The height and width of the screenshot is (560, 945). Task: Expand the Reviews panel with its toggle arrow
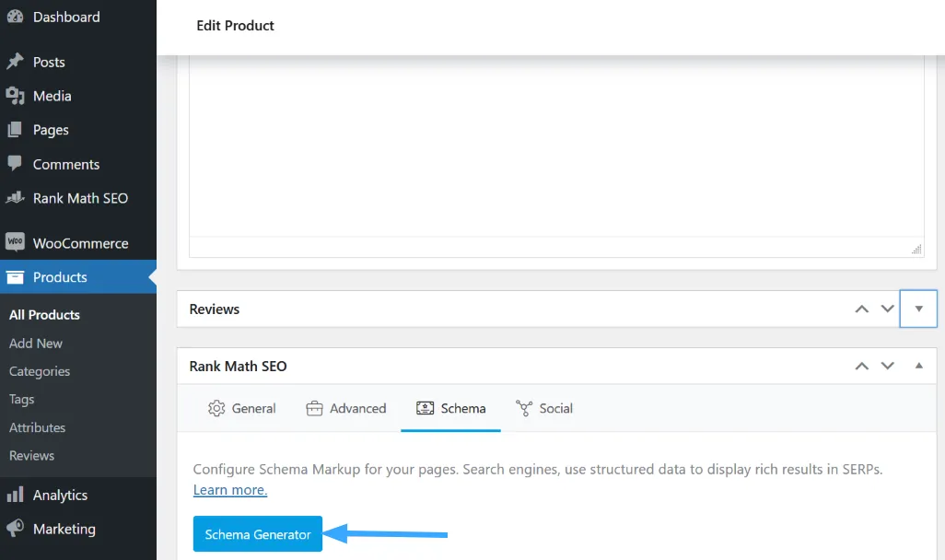(918, 309)
